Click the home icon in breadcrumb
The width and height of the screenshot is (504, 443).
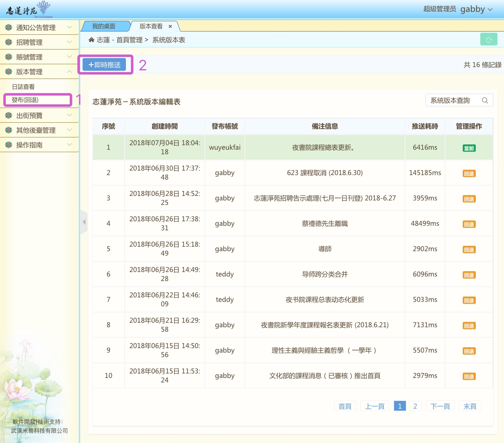pyautogui.click(x=92, y=40)
